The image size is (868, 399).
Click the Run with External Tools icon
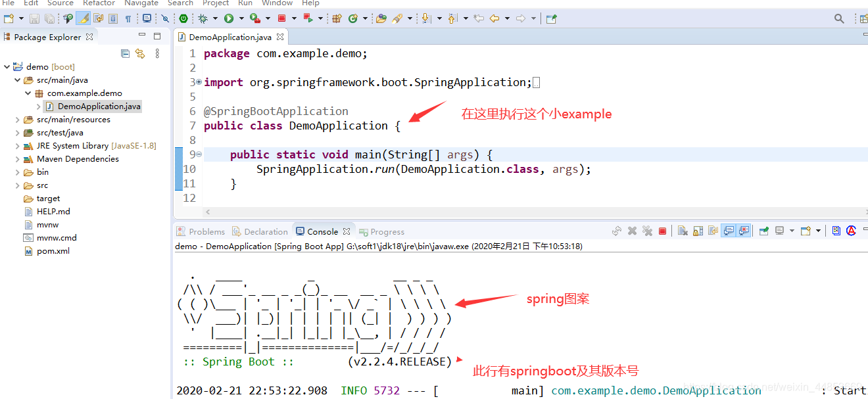(255, 18)
